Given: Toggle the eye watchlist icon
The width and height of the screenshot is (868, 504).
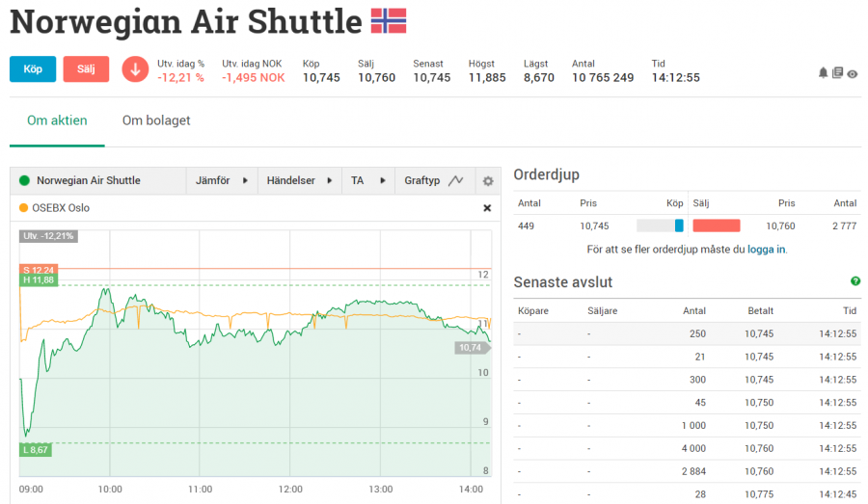Looking at the screenshot, I should tap(853, 73).
